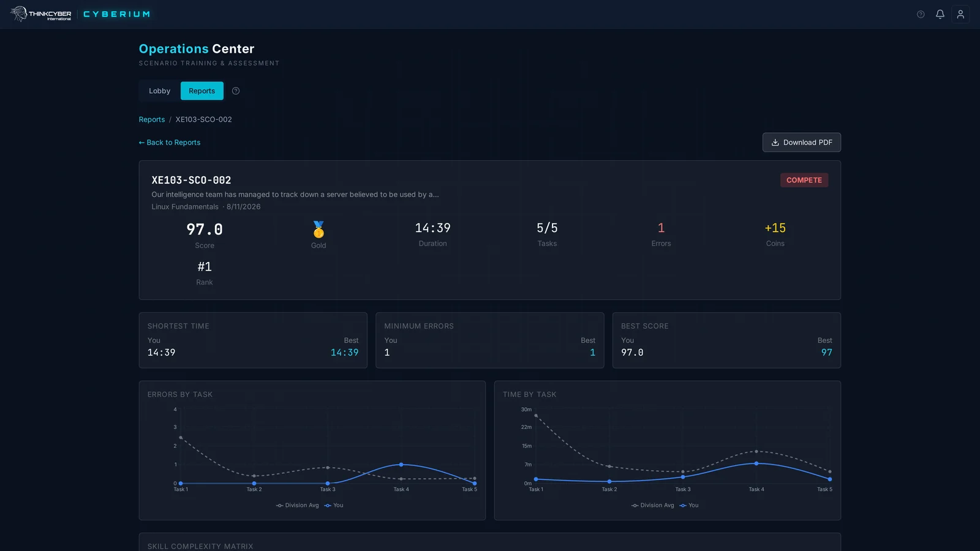Viewport: 980px width, 551px height.
Task: Switch to the Lobby tab
Action: click(159, 91)
